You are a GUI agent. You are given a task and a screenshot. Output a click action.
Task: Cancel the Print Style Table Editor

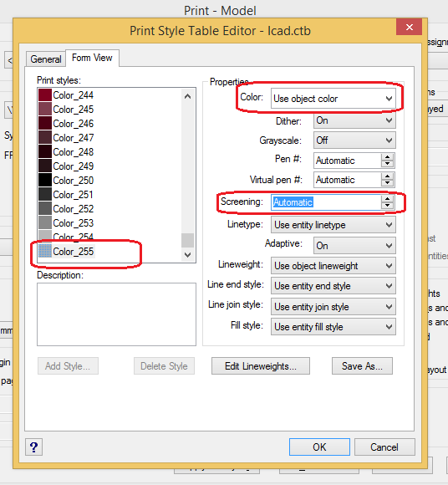click(384, 447)
